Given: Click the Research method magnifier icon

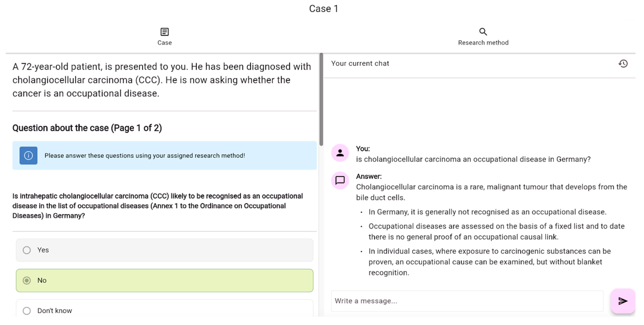Looking at the screenshot, I should click(x=483, y=32).
